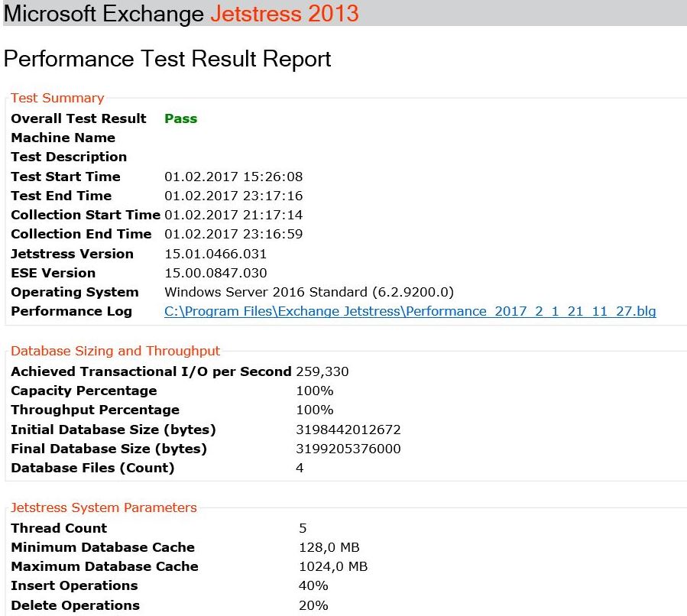Screen dimensions: 687x616
Task: Click the Insert Operations 40% value
Action: [313, 585]
